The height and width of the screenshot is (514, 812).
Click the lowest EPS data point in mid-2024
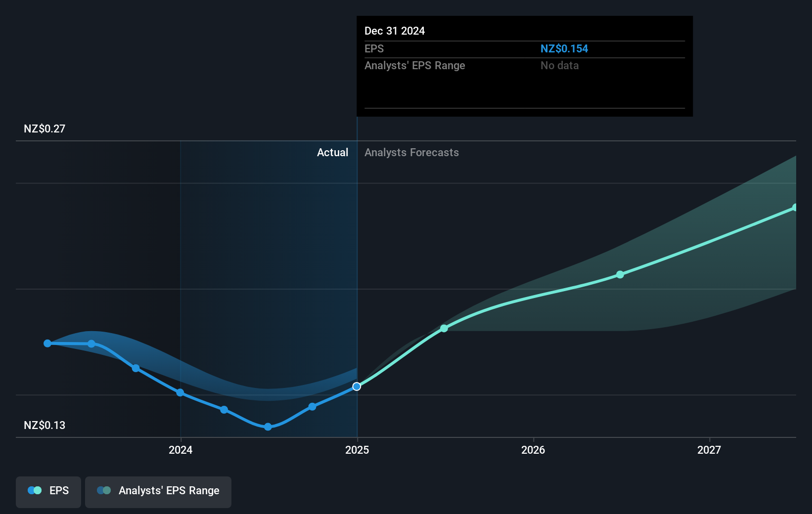[x=268, y=427]
